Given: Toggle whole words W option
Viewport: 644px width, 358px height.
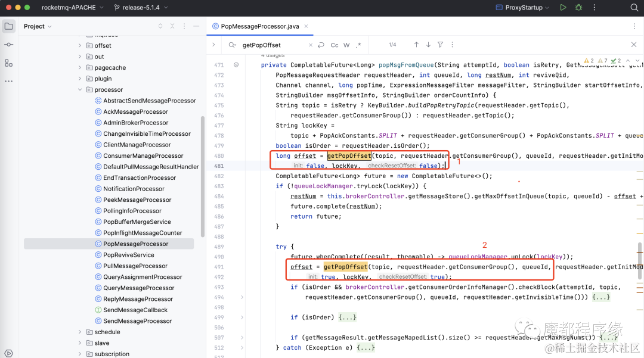Looking at the screenshot, I should click(346, 45).
